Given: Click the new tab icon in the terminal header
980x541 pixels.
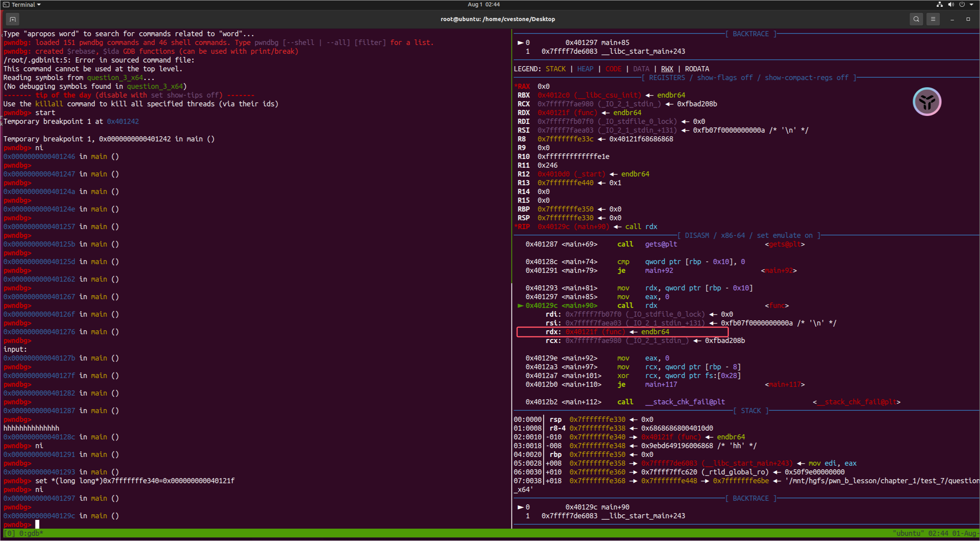Looking at the screenshot, I should pos(13,19).
